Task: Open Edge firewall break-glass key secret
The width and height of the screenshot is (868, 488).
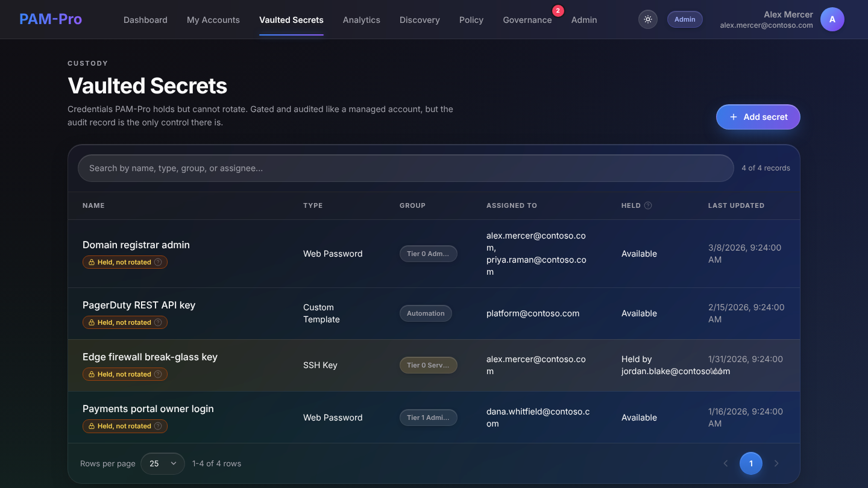Action: click(x=150, y=357)
